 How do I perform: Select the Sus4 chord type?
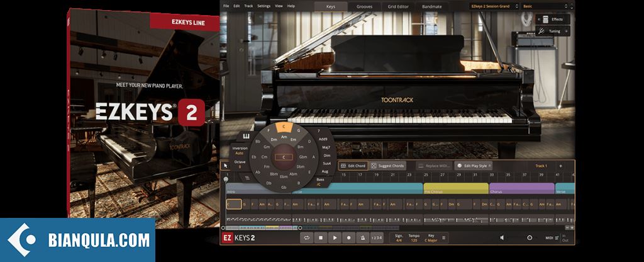(x=327, y=163)
